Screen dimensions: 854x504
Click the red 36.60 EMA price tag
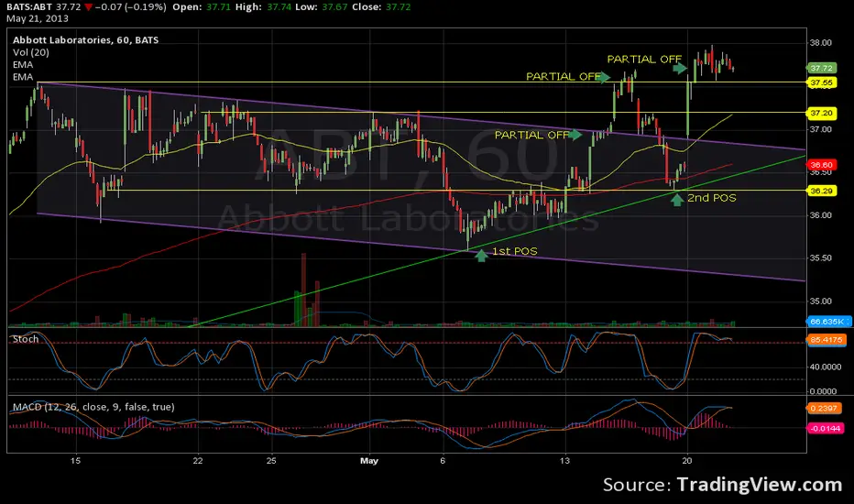pos(821,165)
